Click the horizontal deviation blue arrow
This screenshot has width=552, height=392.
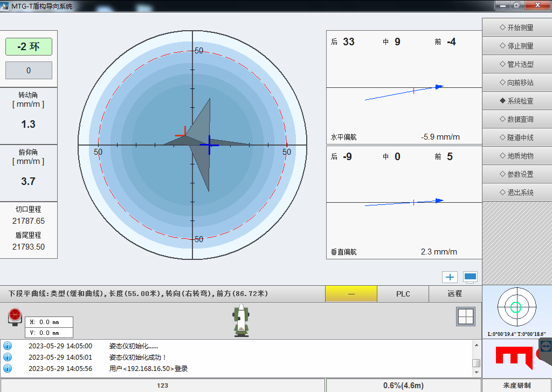(x=404, y=93)
